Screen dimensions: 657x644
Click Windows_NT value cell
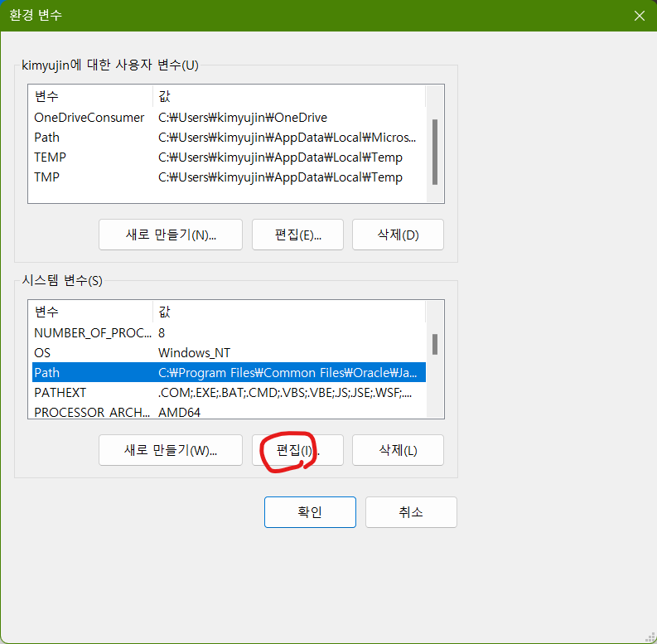[195, 352]
